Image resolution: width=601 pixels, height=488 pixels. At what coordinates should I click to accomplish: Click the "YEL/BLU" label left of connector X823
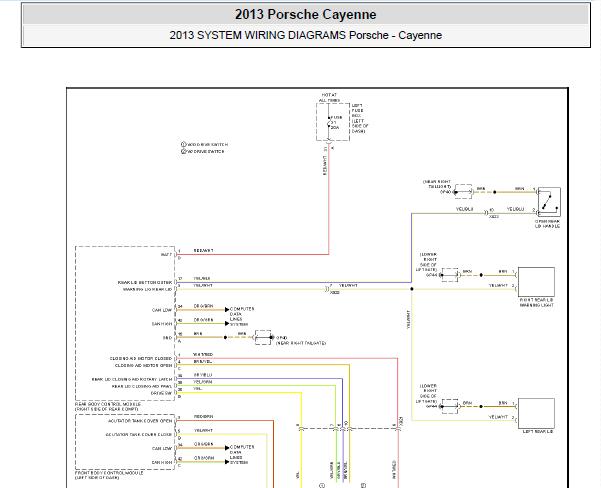coord(465,209)
